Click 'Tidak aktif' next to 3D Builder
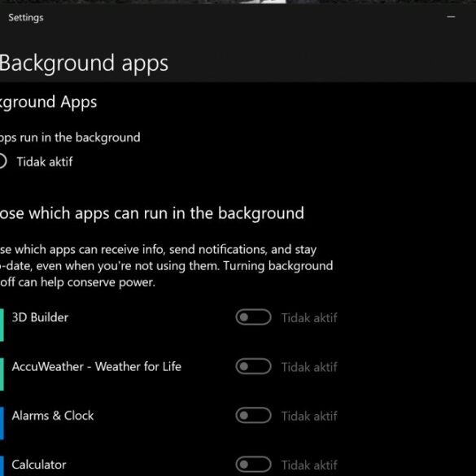This screenshot has width=476, height=476. (x=309, y=318)
